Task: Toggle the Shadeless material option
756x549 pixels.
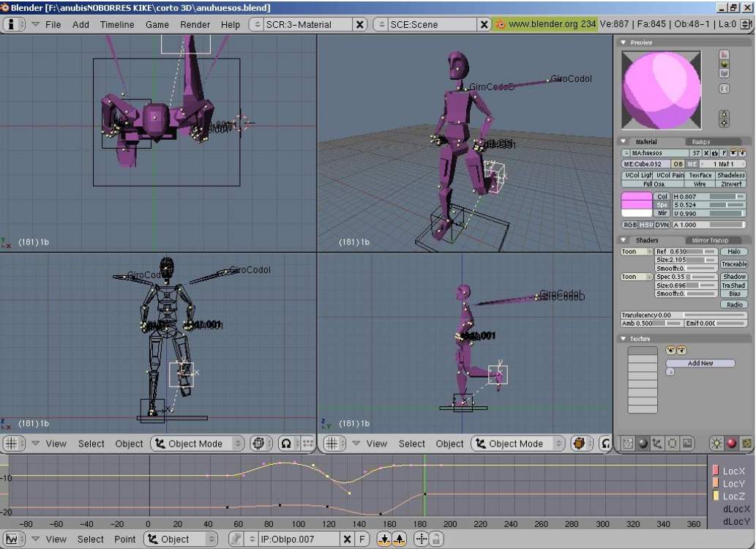Action: click(732, 176)
